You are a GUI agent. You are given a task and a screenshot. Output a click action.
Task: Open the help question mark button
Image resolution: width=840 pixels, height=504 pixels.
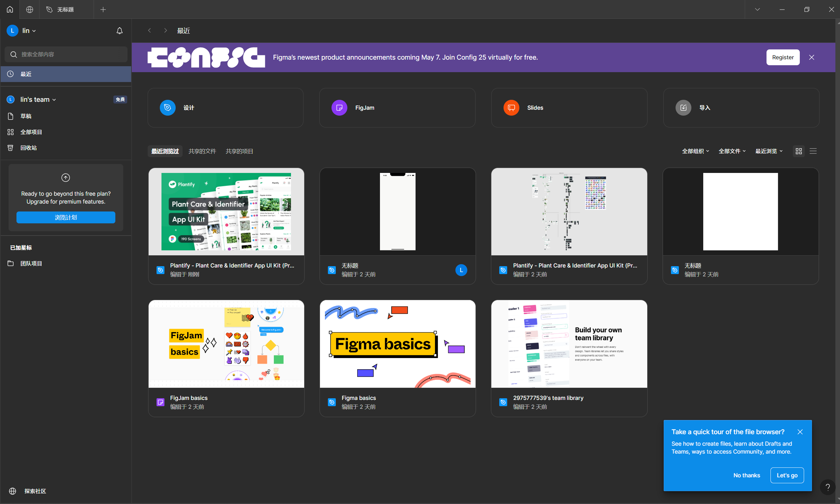click(827, 487)
